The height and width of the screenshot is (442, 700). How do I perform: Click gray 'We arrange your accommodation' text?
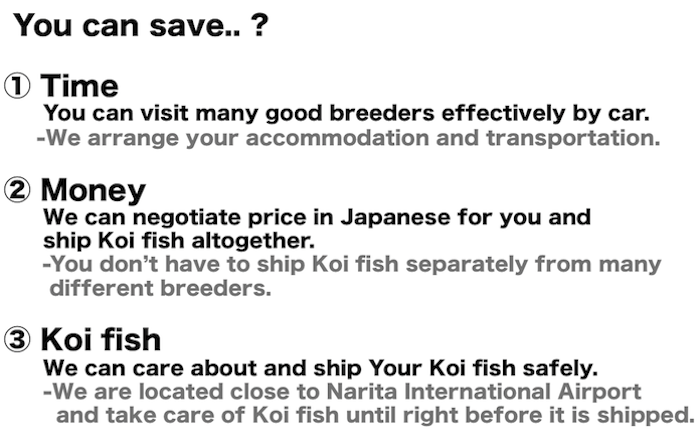click(x=348, y=138)
